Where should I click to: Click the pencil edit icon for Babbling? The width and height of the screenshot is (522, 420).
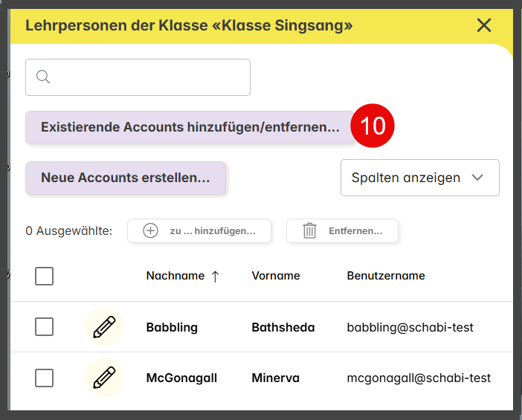point(104,327)
